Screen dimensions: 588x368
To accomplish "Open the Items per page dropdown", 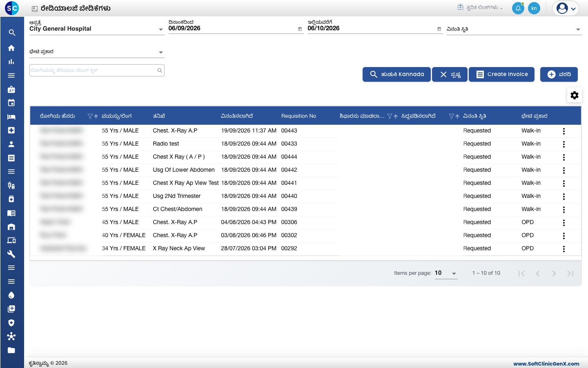I will pos(446,273).
